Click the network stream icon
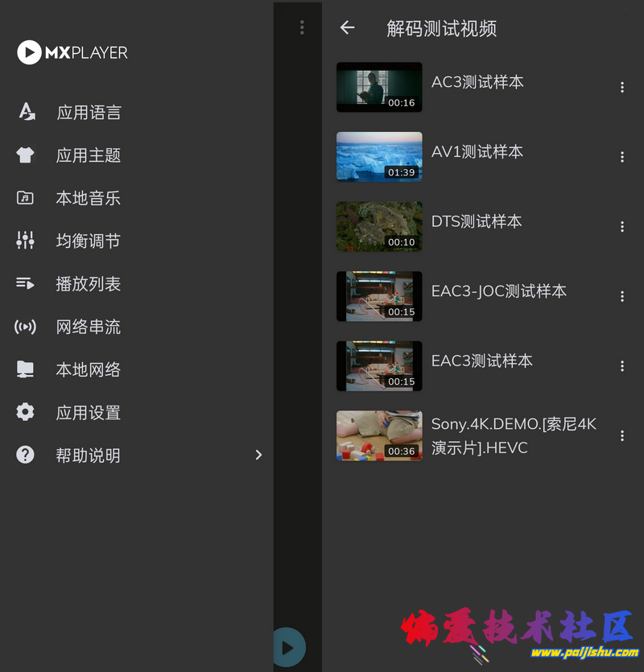Screen dimensions: 644x672 click(26, 327)
